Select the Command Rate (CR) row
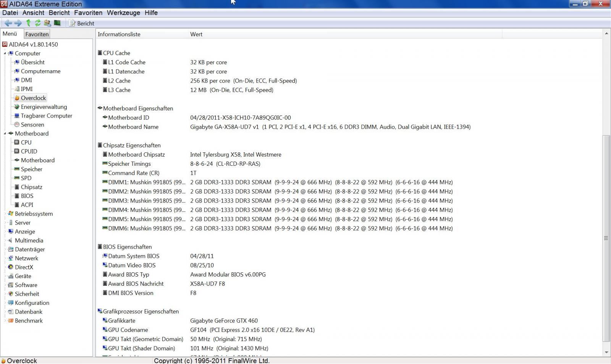 [x=349, y=173]
